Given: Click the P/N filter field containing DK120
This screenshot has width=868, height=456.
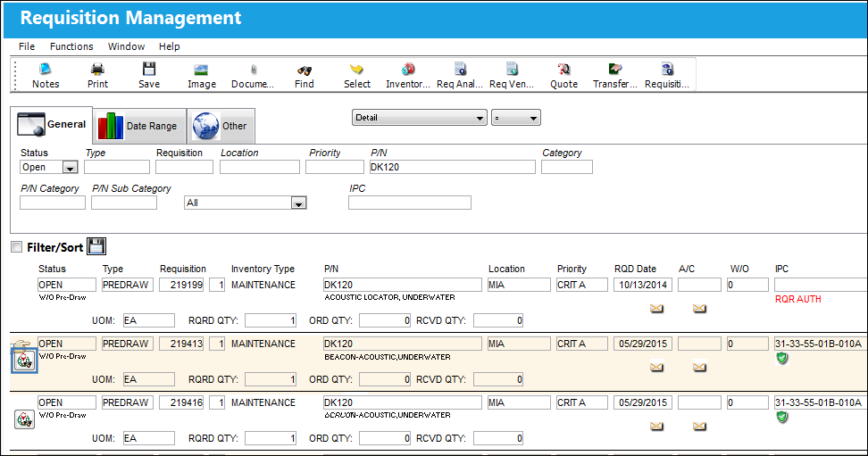Looking at the screenshot, I should [452, 167].
